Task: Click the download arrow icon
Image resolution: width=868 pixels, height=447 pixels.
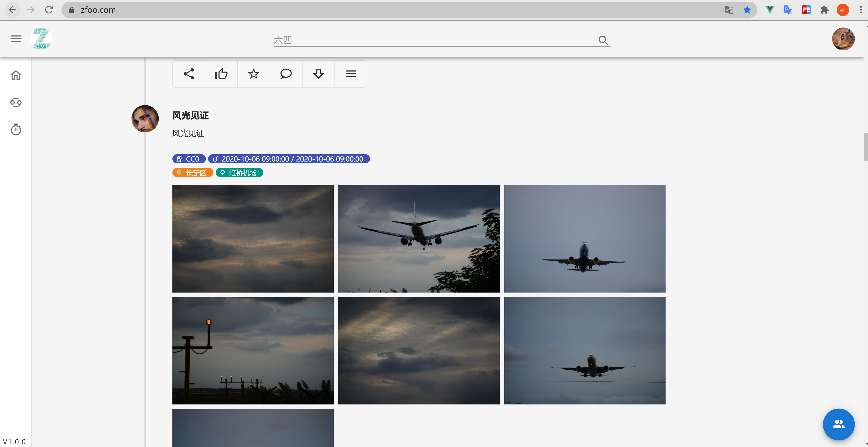Action: [318, 74]
